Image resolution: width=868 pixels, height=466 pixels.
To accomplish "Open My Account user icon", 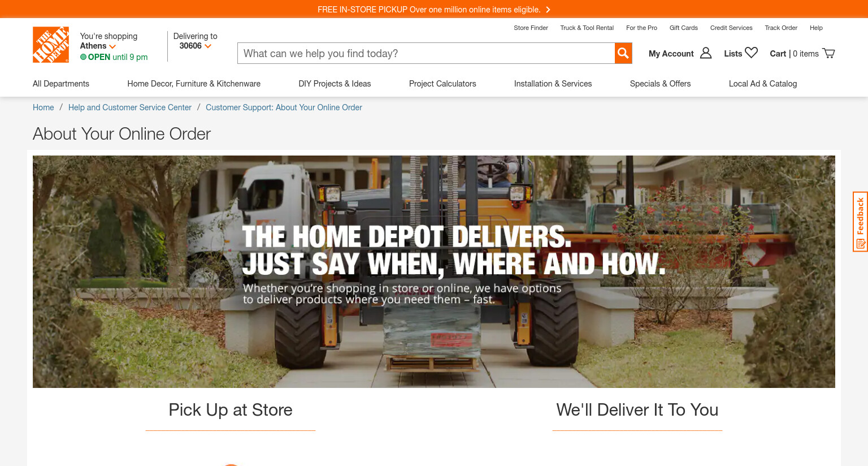I will click(706, 53).
